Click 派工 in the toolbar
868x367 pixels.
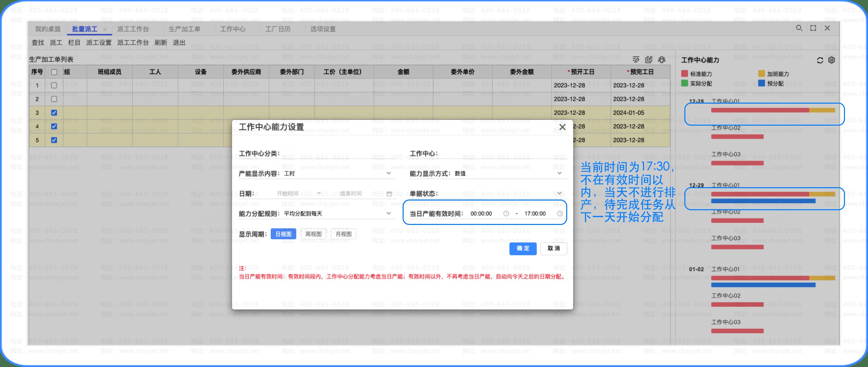pyautogui.click(x=56, y=42)
